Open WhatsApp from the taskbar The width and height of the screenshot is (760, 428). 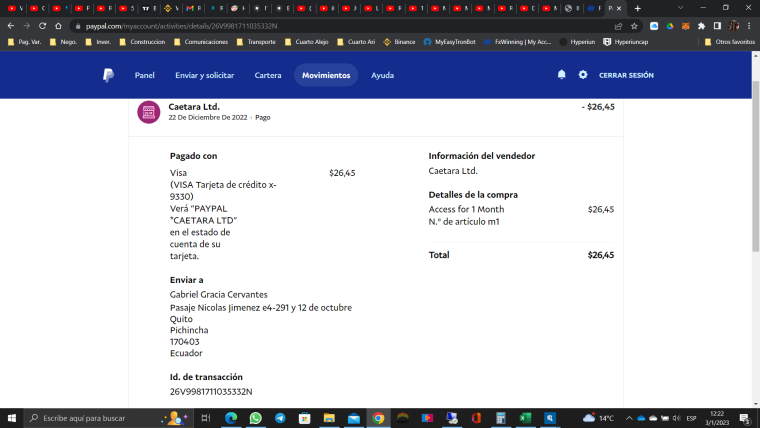(x=255, y=418)
